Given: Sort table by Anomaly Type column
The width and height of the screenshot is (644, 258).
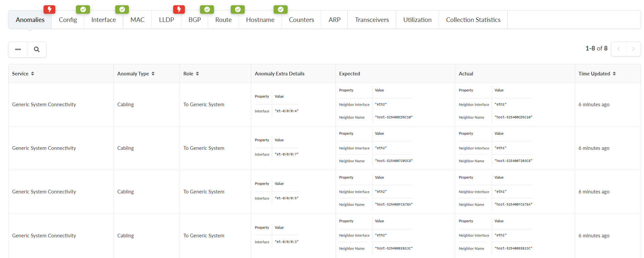Looking at the screenshot, I should (x=153, y=74).
